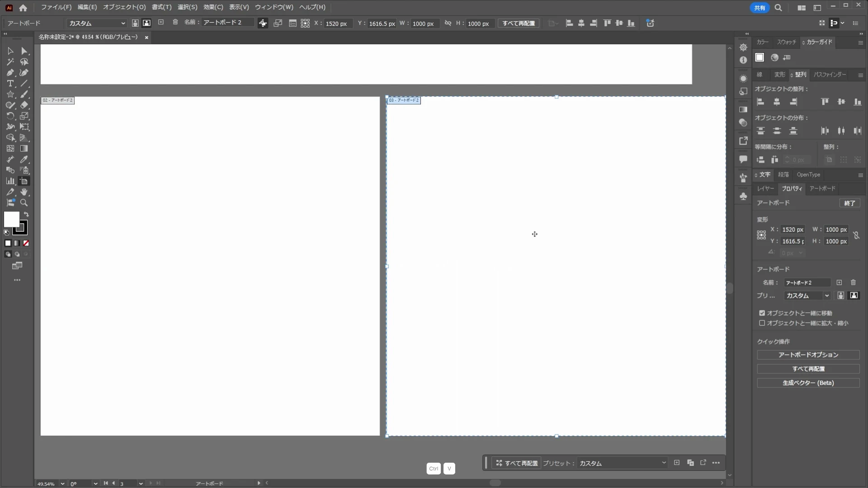This screenshot has height=488, width=868.
Task: Open the プリセット dropdown in the floating bar
Action: pos(622,463)
